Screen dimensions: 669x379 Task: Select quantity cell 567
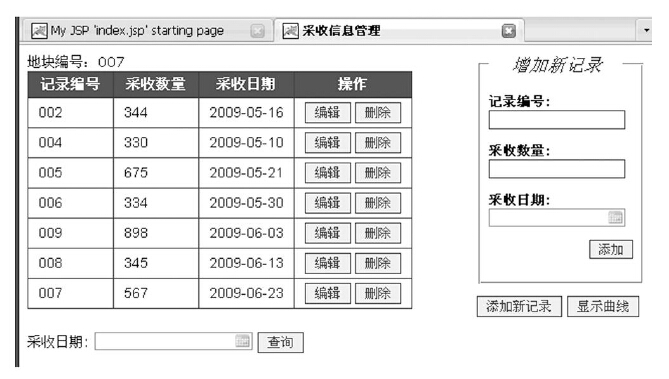(x=156, y=293)
